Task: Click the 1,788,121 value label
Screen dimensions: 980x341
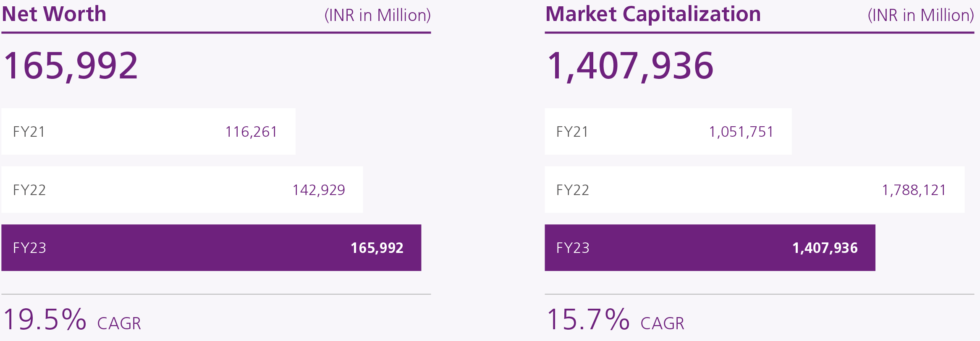Action: point(914,190)
